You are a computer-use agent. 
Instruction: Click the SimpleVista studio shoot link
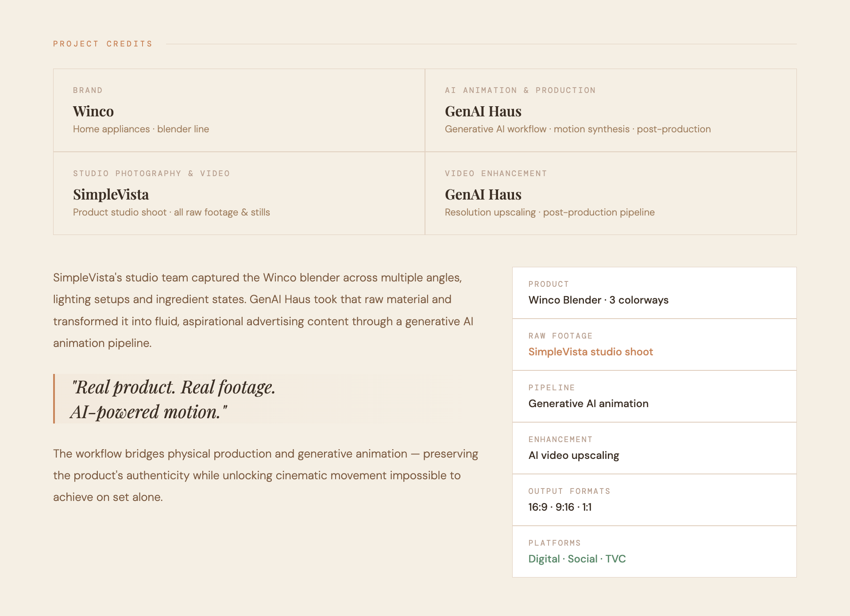(x=591, y=352)
